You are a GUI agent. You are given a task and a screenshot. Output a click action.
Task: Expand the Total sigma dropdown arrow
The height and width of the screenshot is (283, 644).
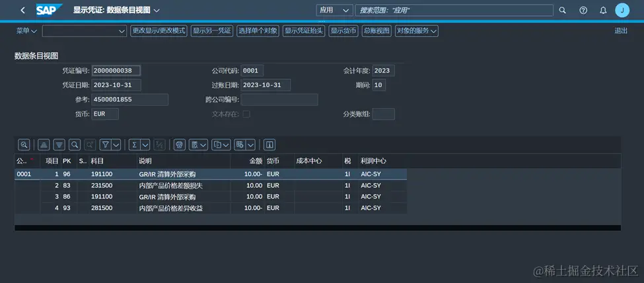145,144
